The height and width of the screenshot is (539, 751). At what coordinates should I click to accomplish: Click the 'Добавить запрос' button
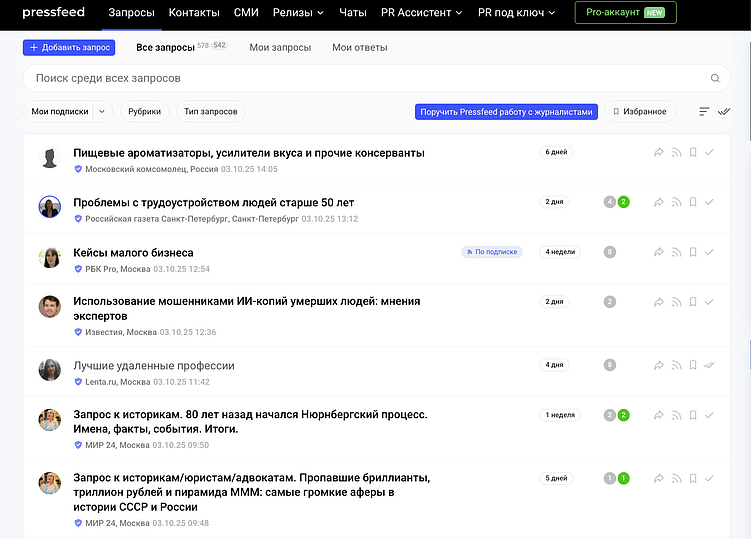pyautogui.click(x=69, y=48)
